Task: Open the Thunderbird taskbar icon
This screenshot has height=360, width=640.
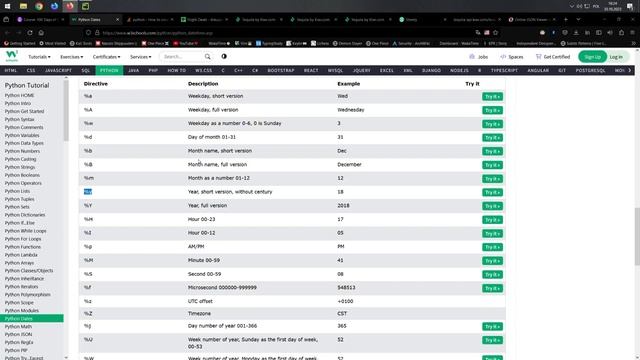Action: click(55, 6)
